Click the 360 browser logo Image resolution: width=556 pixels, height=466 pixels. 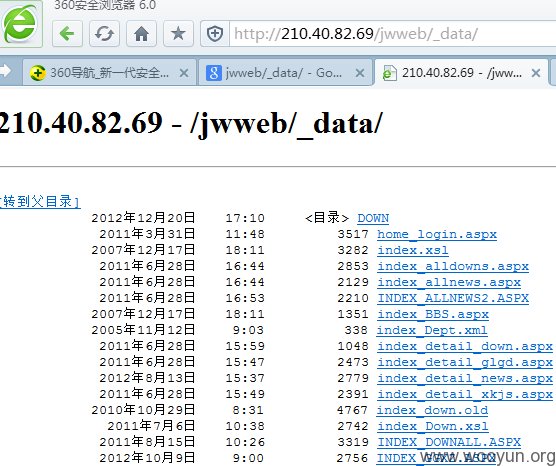[x=20, y=23]
